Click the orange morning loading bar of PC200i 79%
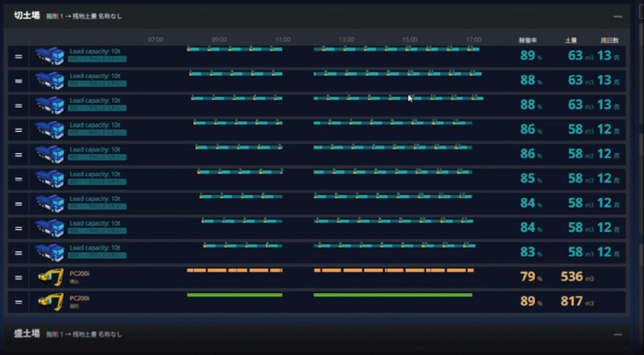Viewport: 644px width, 355px height. tap(234, 270)
